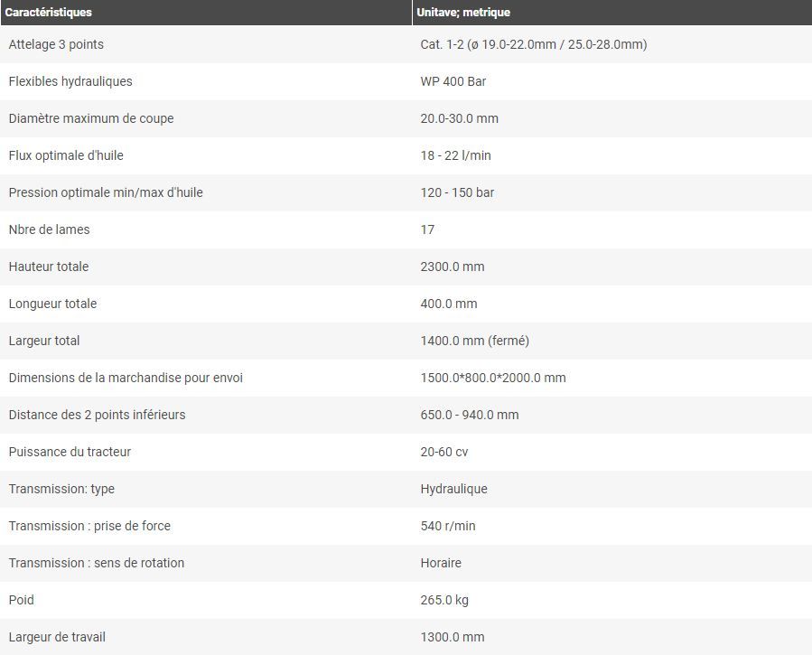Viewport: 812px width, 655px height.
Task: Select the 'Longueur totale' row label
Action: (x=52, y=304)
